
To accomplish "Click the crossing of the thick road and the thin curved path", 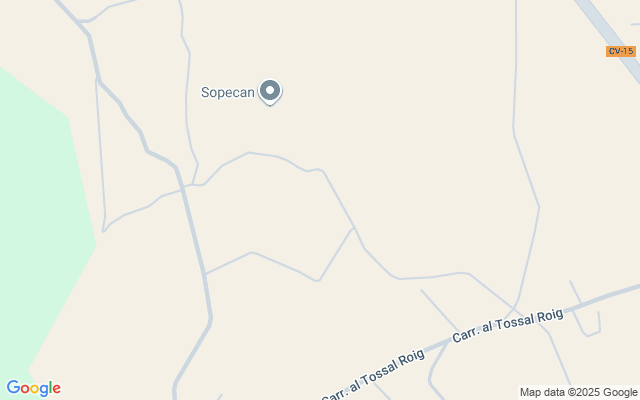I will tap(182, 189).
